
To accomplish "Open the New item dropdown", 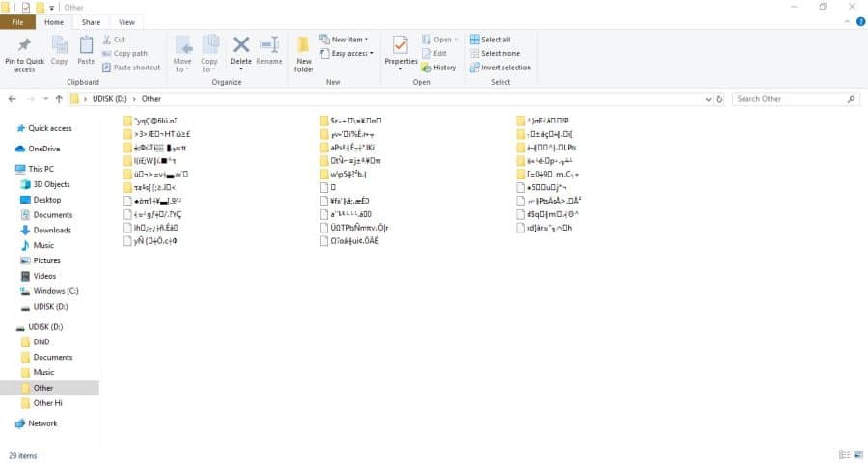I will 343,40.
